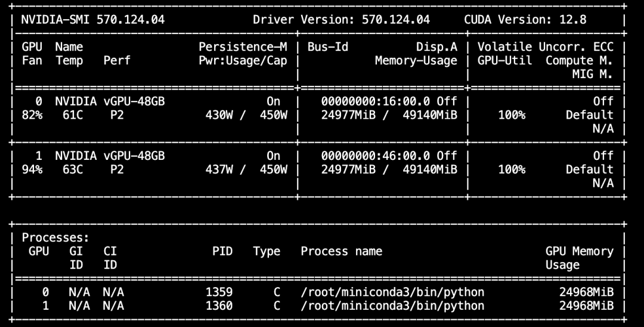The width and height of the screenshot is (644, 327).
Task: Click the MIG M. header
Action: pos(593,75)
